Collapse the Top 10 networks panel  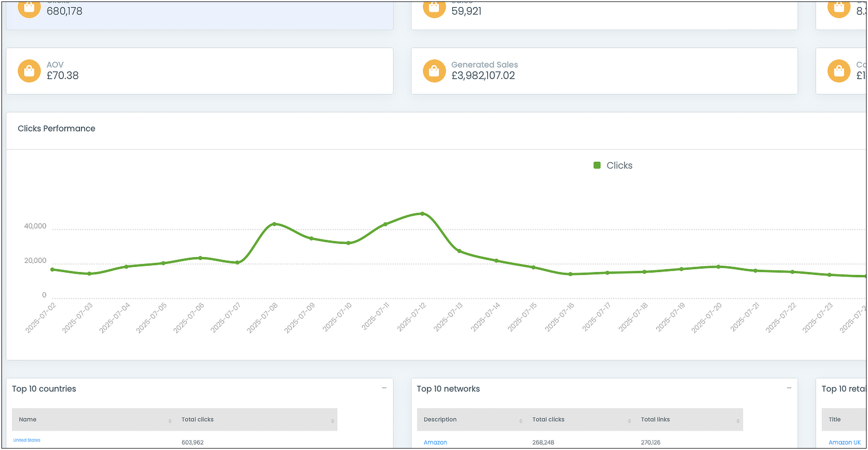788,388
